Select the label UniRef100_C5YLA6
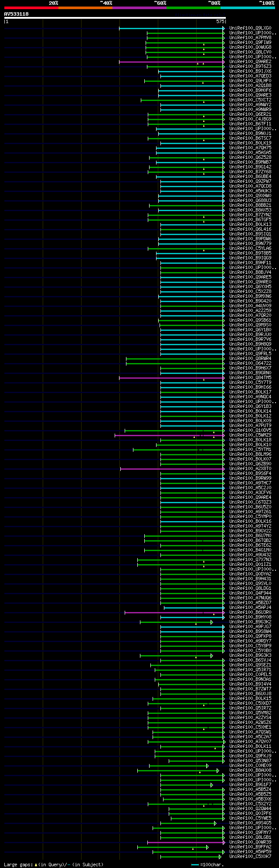 click(x=250, y=249)
